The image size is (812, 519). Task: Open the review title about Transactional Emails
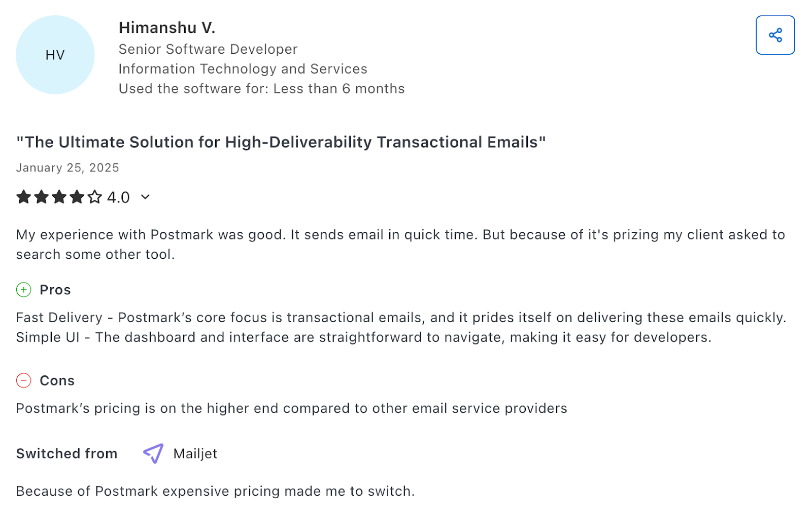[281, 142]
